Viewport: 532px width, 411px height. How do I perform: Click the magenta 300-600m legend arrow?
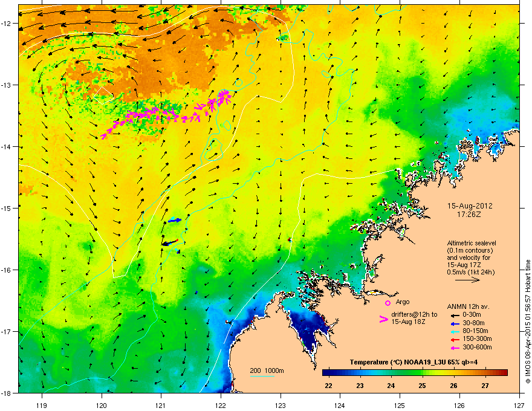point(455,348)
